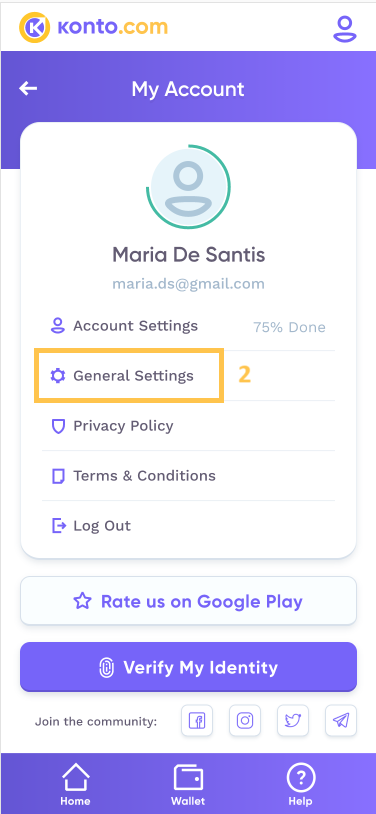Screen dimensions: 376x814
Task: Click Rate us on Google Play
Action: point(188,601)
